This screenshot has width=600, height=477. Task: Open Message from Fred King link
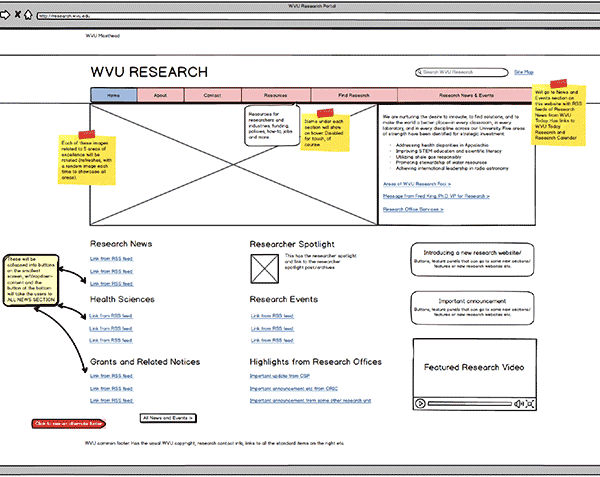pos(436,196)
